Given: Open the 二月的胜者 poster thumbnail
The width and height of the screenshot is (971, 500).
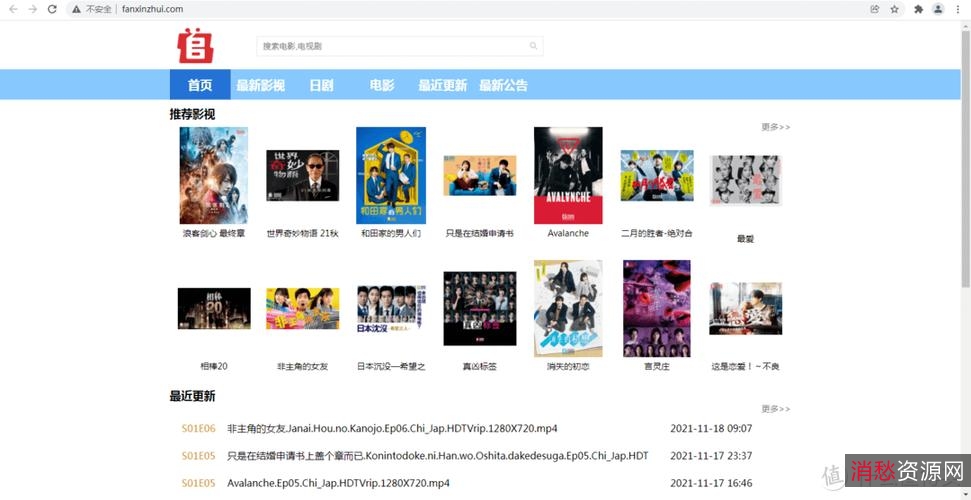Looking at the screenshot, I should pyautogui.click(x=657, y=175).
